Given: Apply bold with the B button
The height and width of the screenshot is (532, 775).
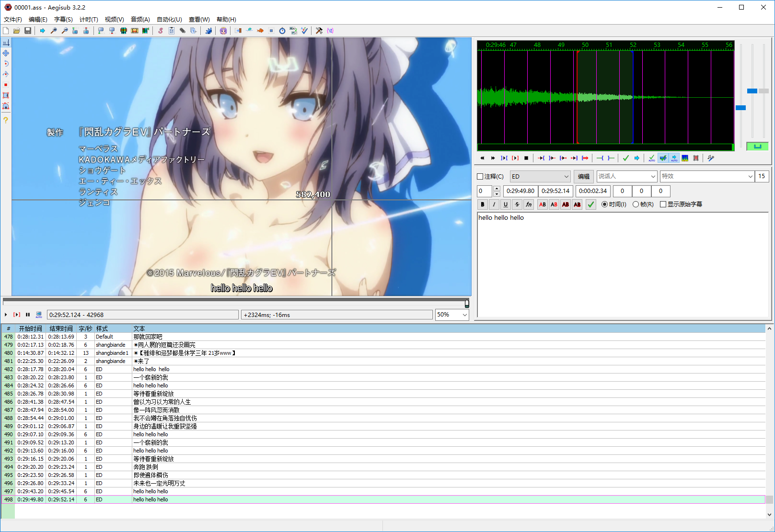Looking at the screenshot, I should (x=483, y=204).
